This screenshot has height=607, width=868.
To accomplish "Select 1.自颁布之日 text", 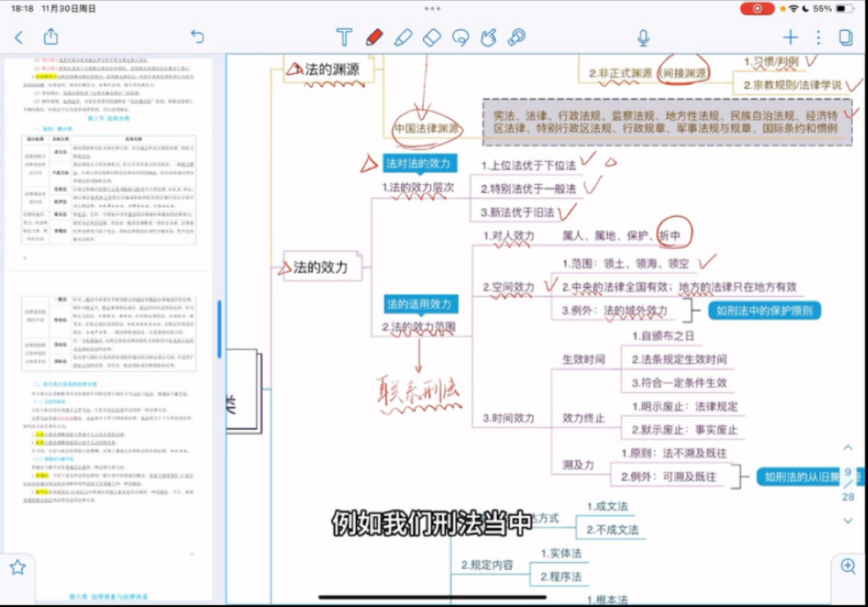I will click(x=663, y=336).
